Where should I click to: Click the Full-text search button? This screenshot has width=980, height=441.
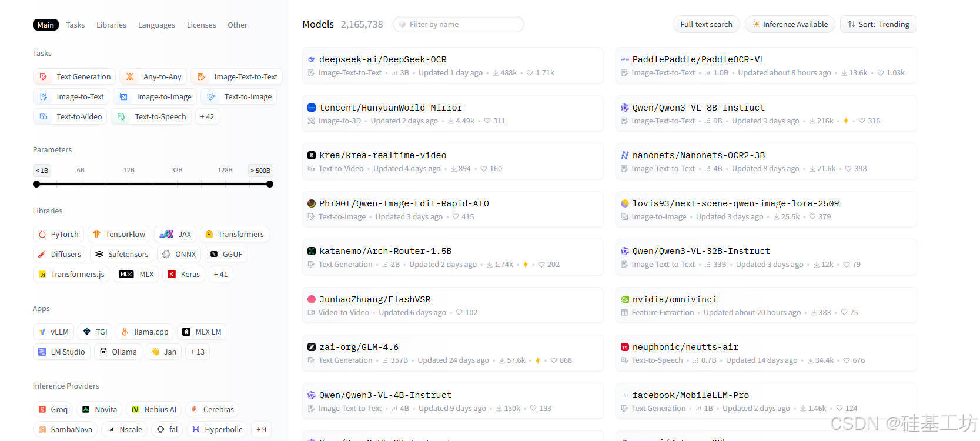(x=706, y=24)
